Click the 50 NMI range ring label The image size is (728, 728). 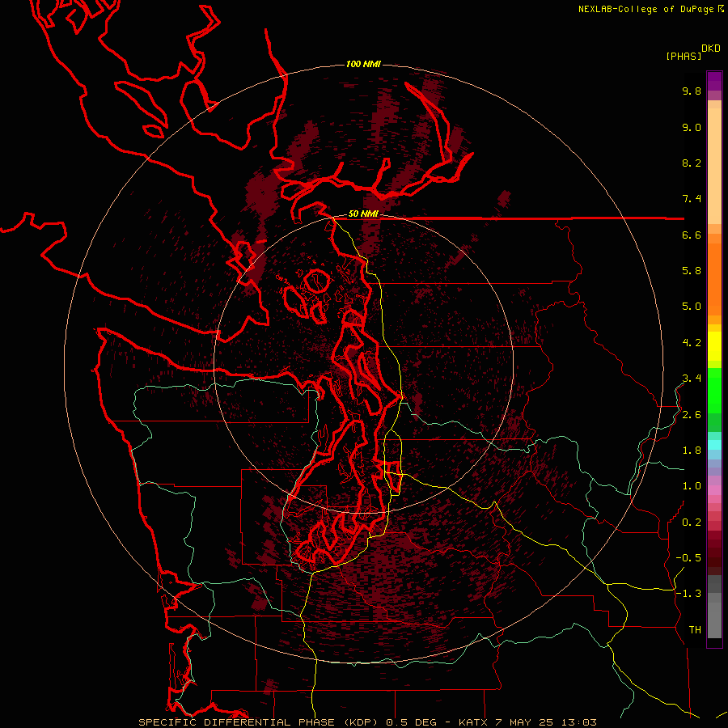[x=363, y=214]
